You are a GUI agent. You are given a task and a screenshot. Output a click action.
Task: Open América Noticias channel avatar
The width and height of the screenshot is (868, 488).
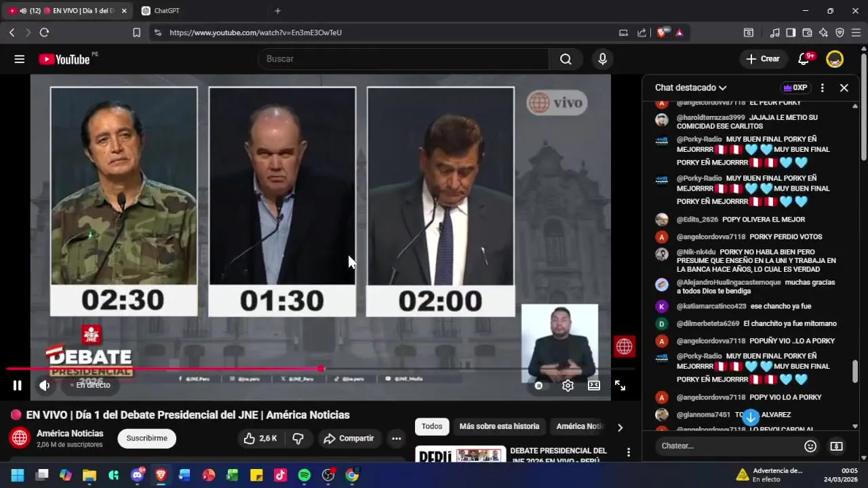pyautogui.click(x=20, y=438)
